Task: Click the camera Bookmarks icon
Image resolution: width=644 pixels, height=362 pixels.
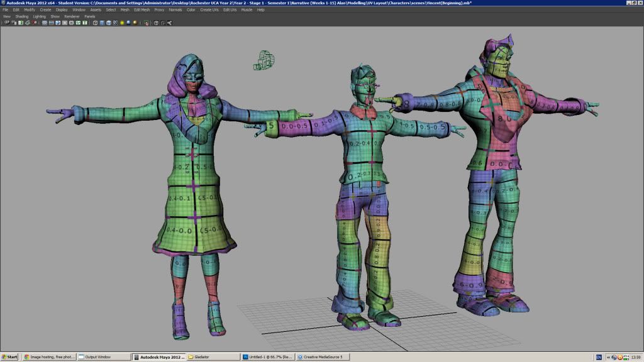Action: [x=21, y=23]
